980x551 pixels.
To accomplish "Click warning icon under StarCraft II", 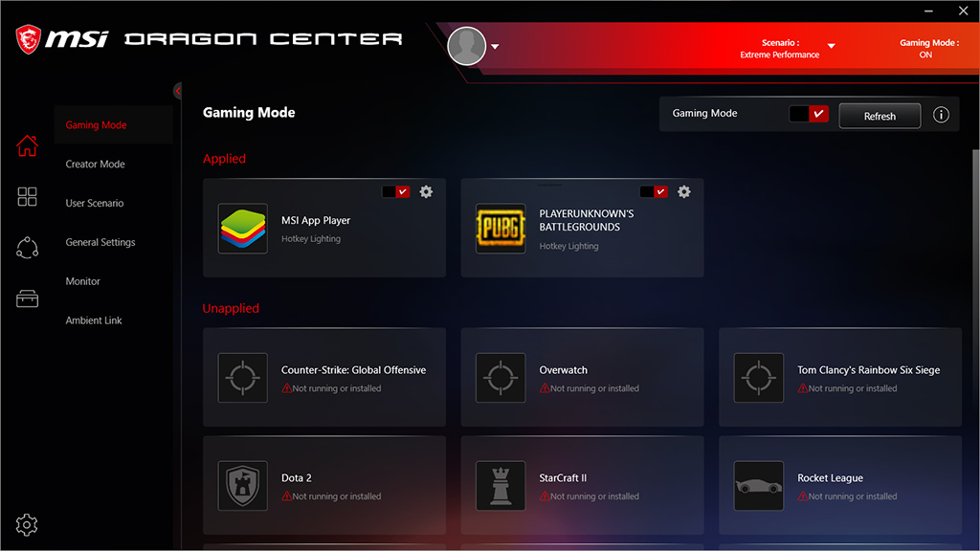I will (x=545, y=496).
